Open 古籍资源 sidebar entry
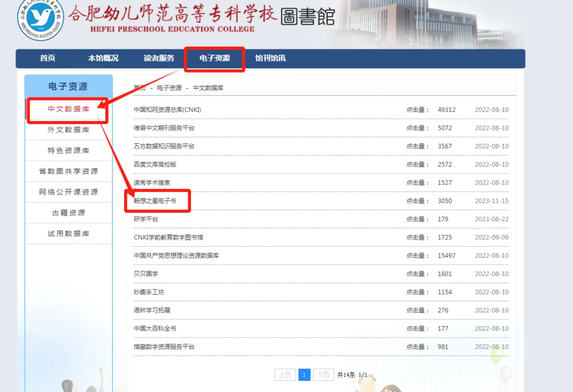Viewport: 573px width, 392px height. [x=68, y=213]
